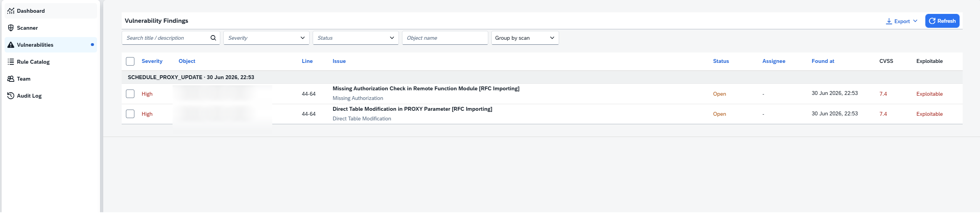Viewport: 980px width, 213px height.
Task: Click the blue notification dot beside Vulnerabilities
Action: point(92,45)
